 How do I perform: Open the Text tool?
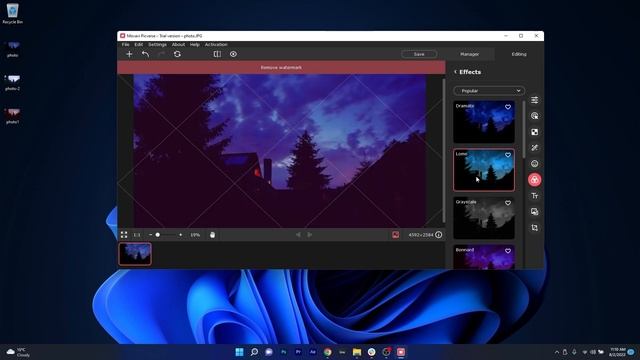(x=534, y=196)
